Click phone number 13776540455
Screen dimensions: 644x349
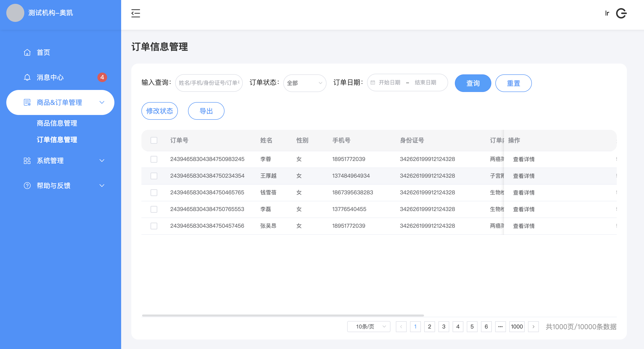point(349,209)
